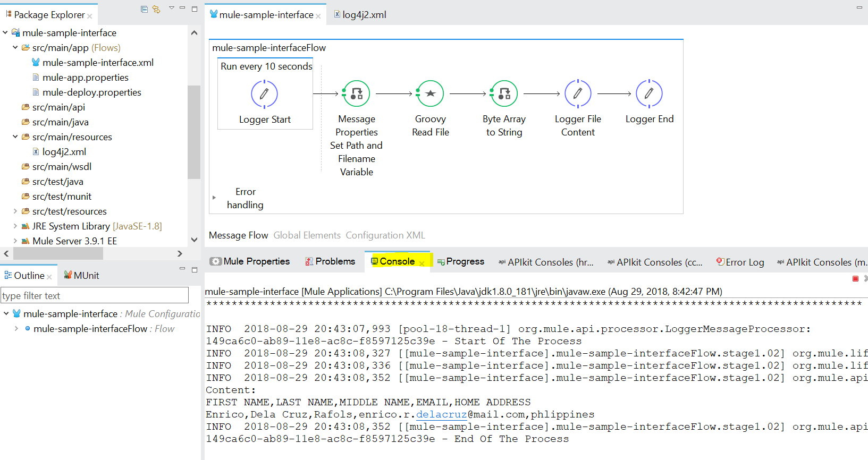Expand mule-sample-interfaceFlow in Outline
The height and width of the screenshot is (460, 868).
[16, 329]
